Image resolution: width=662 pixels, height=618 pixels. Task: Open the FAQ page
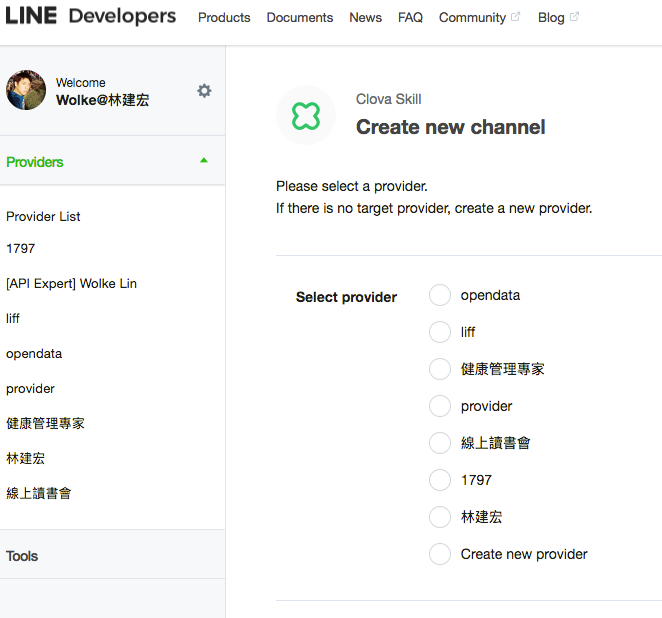point(410,17)
